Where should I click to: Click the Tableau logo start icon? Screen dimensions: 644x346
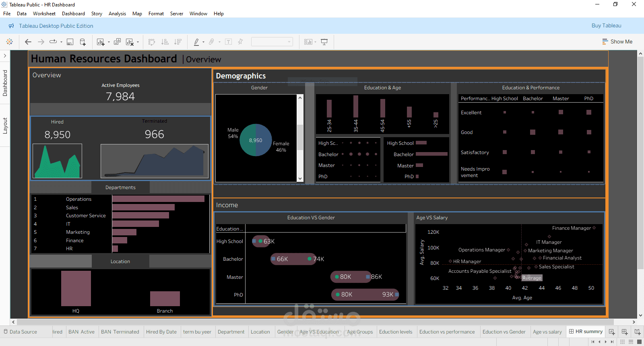tap(9, 42)
